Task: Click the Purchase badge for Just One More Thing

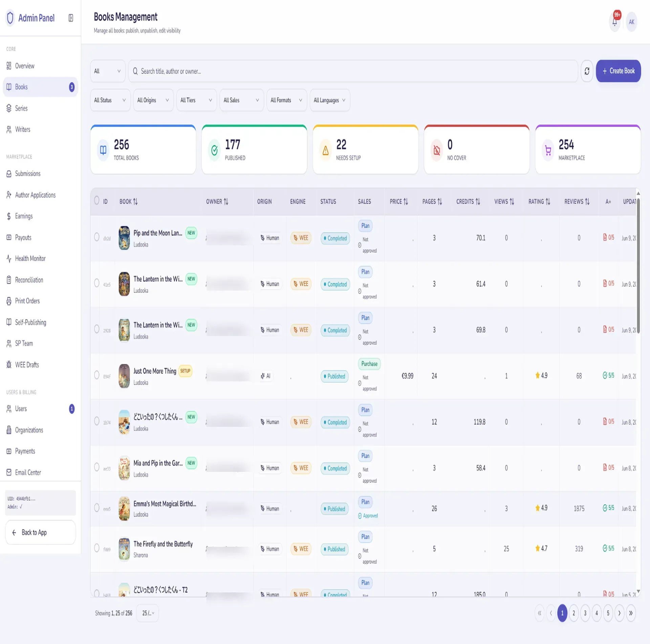Action: tap(369, 364)
